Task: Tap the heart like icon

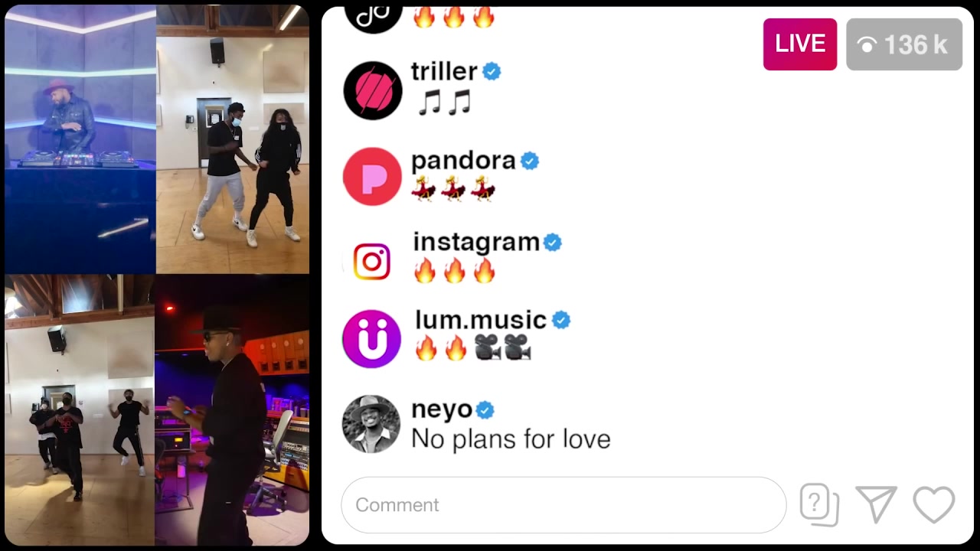Action: (934, 505)
